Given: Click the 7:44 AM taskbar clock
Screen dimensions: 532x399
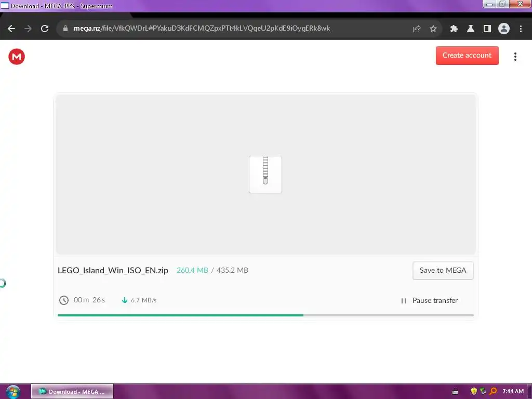Looking at the screenshot, I should [x=513, y=392].
